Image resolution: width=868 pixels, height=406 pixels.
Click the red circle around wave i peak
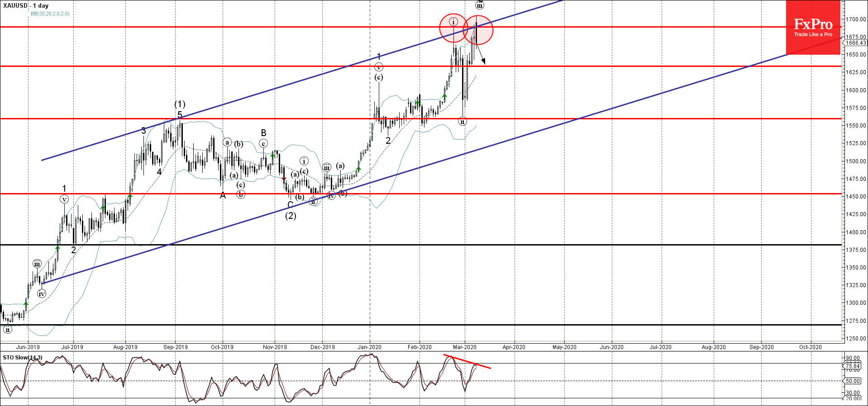pyautogui.click(x=453, y=28)
